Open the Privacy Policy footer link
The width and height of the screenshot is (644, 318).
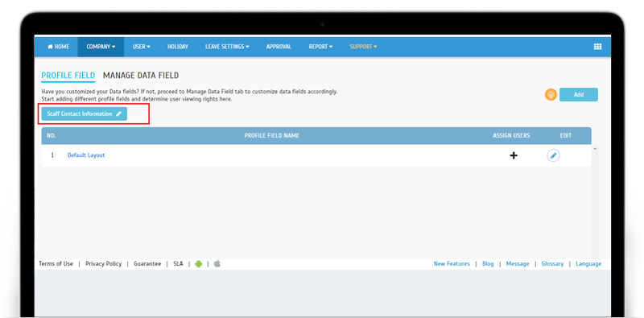tap(104, 264)
